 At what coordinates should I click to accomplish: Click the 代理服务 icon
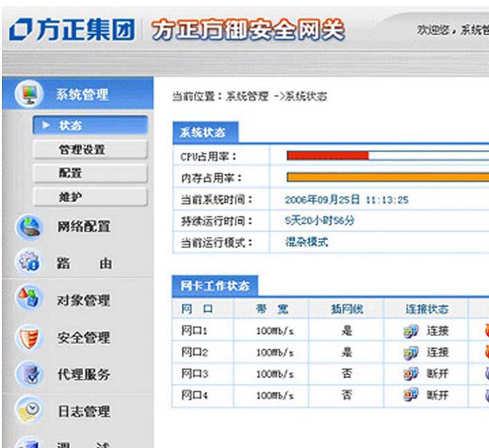coord(29,374)
